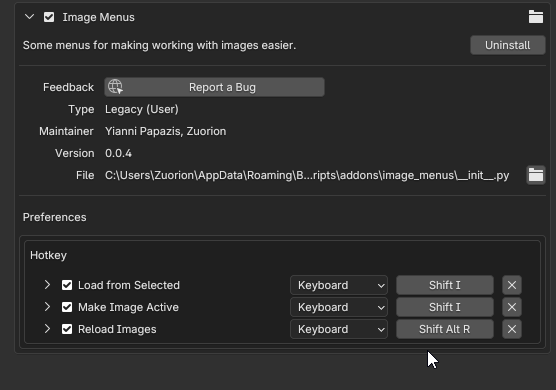Click Report a Bug button
Viewport: 556px width, 390px height.
click(214, 87)
